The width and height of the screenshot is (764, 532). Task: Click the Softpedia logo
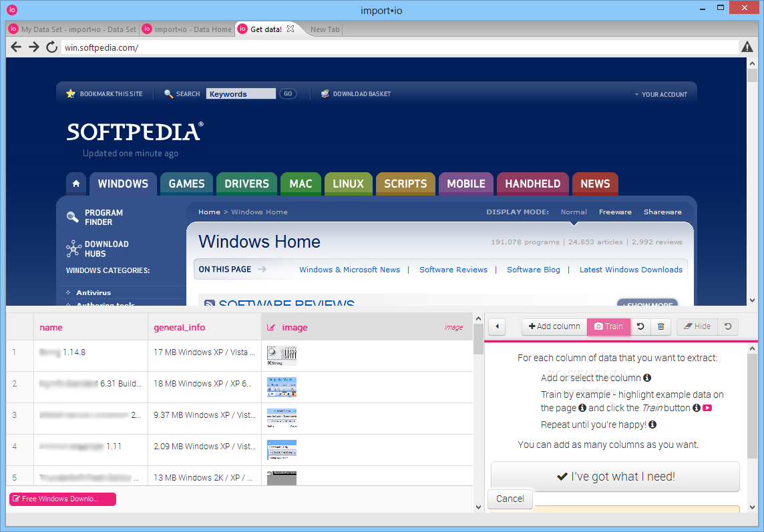point(134,131)
